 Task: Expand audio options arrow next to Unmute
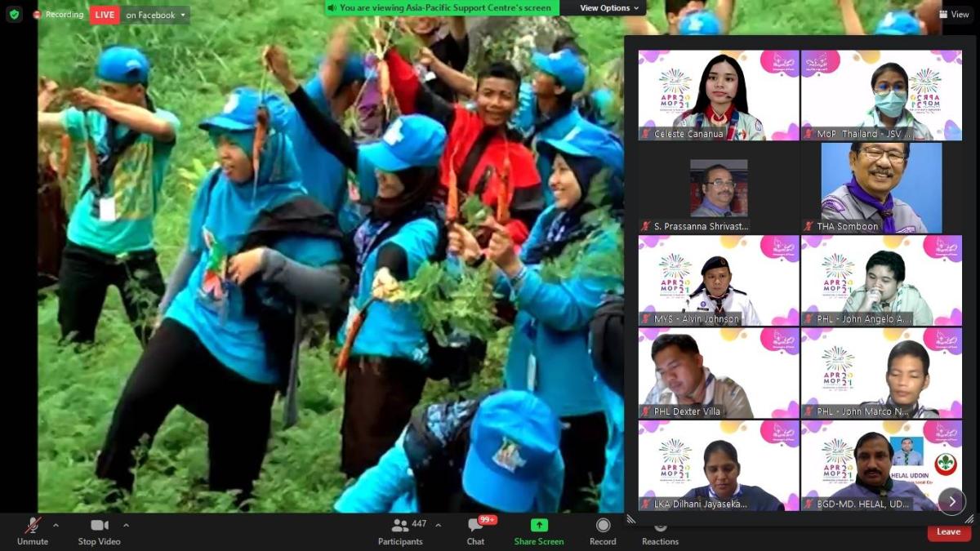point(56,525)
